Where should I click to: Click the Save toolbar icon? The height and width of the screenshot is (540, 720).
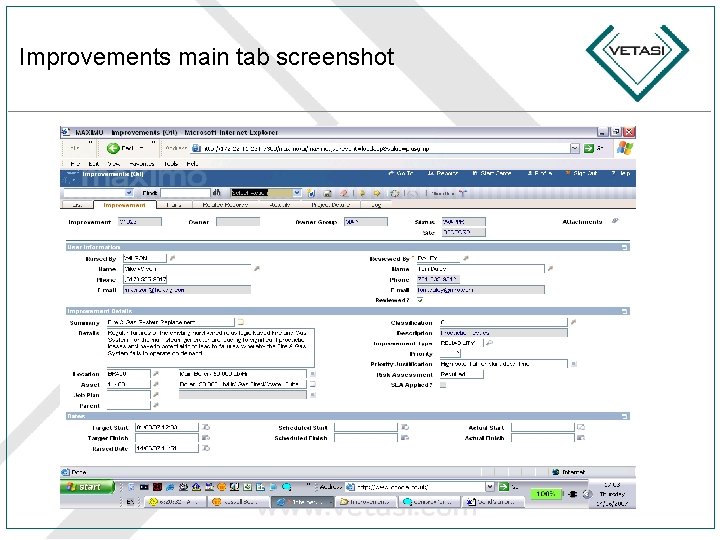[327, 193]
